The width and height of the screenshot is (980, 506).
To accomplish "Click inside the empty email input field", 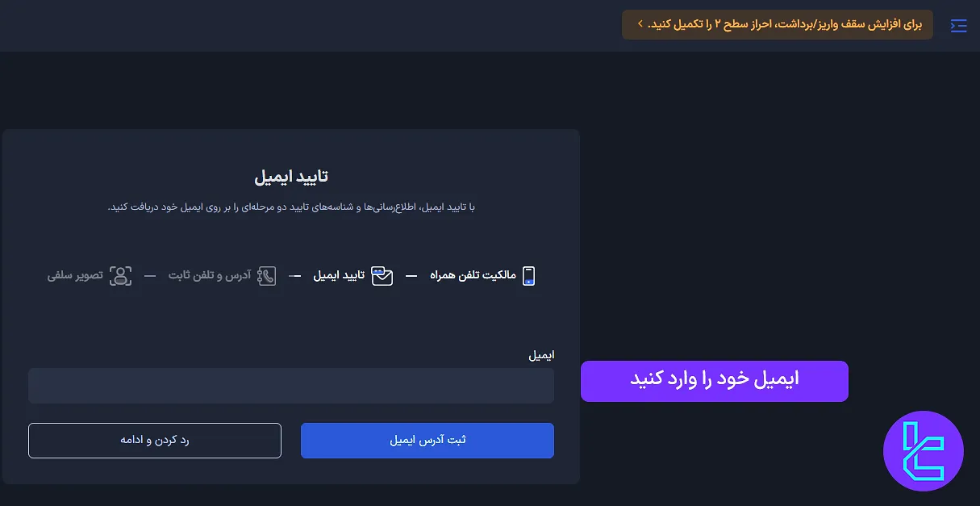I will click(290, 385).
